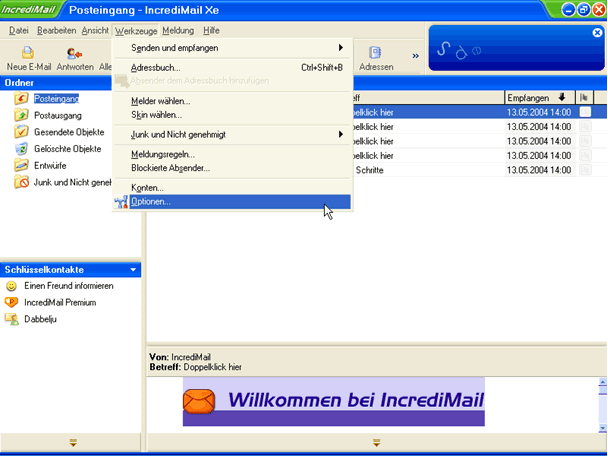The height and width of the screenshot is (457, 608).
Task: Click the Junk folder blocked icon
Action: pyautogui.click(x=21, y=182)
